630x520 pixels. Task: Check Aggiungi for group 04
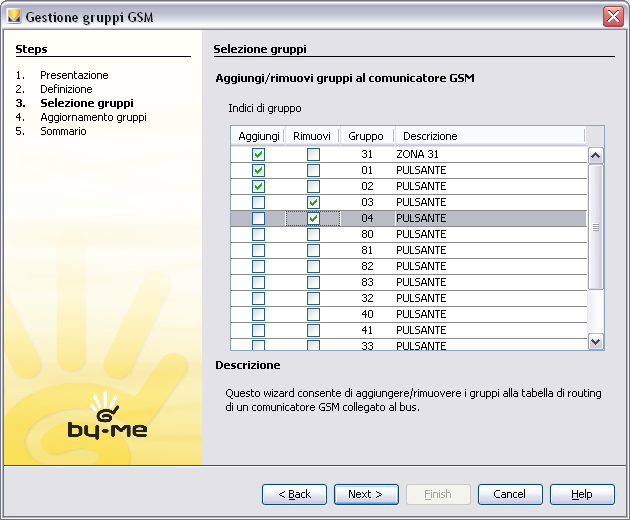pyautogui.click(x=258, y=218)
